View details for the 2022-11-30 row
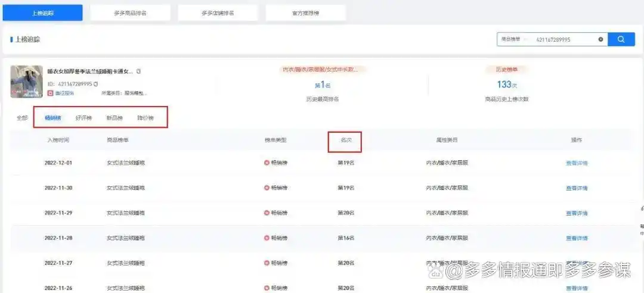Viewport: 644px width, 293px height. pos(577,188)
